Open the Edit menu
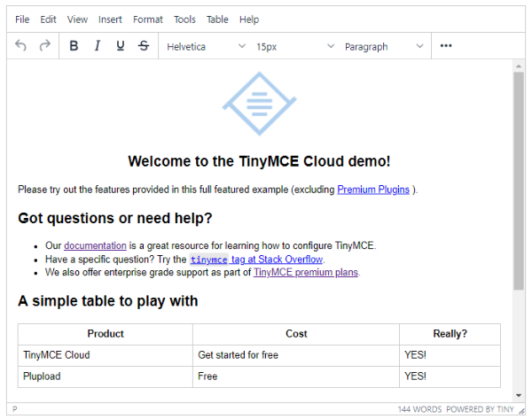532x419 pixels. [x=48, y=19]
